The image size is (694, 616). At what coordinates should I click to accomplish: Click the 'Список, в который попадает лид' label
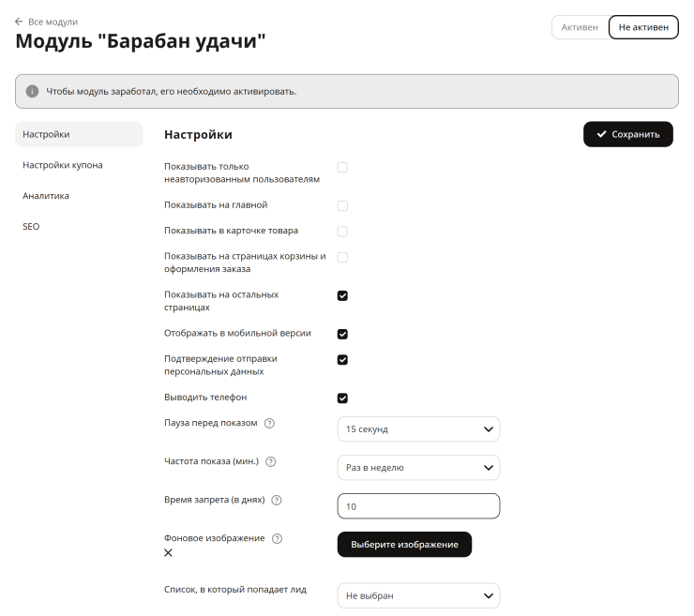(x=235, y=590)
